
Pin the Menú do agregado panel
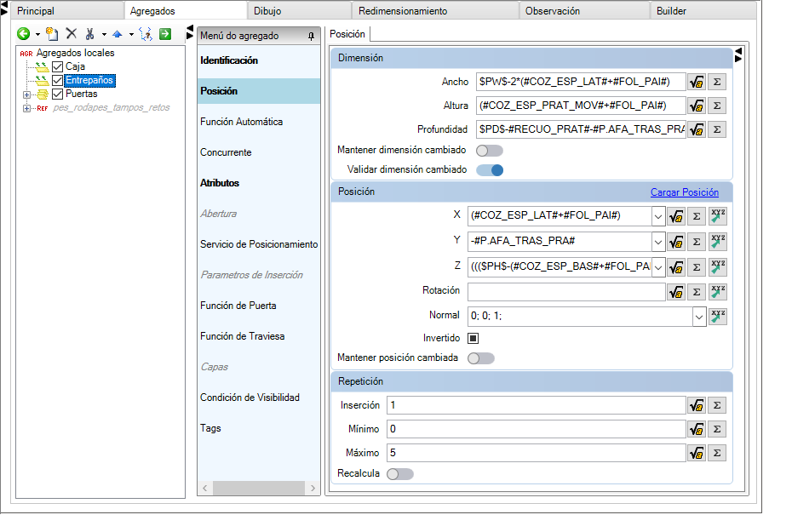[311, 36]
